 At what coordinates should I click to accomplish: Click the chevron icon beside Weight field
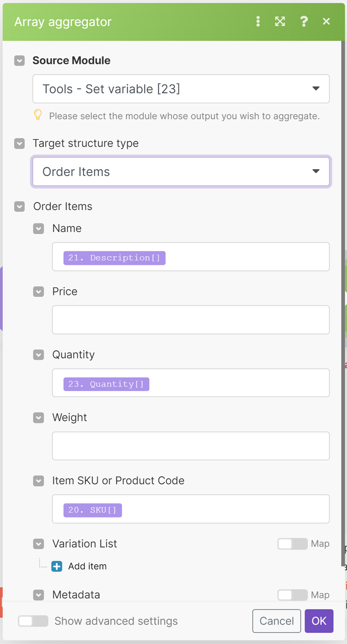(x=39, y=418)
